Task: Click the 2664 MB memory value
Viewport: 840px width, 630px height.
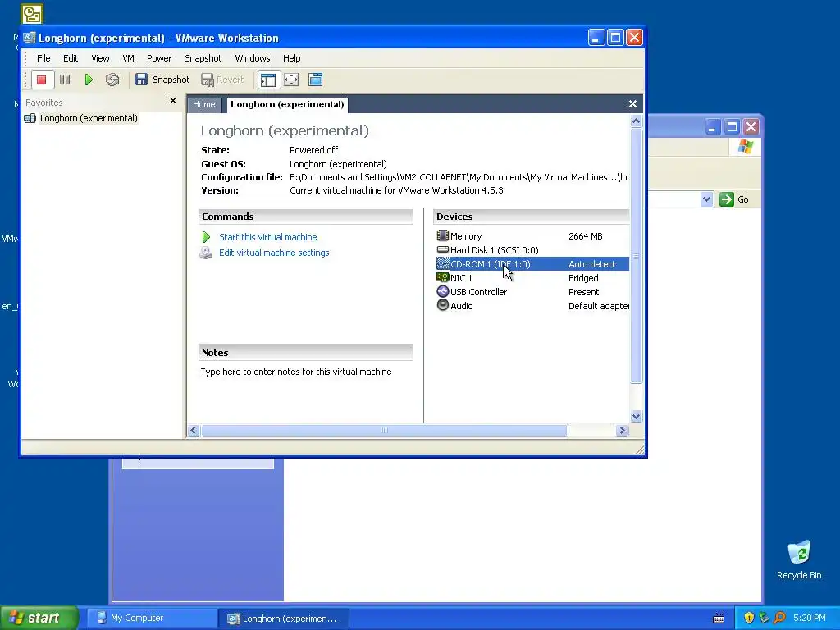Action: coord(586,236)
